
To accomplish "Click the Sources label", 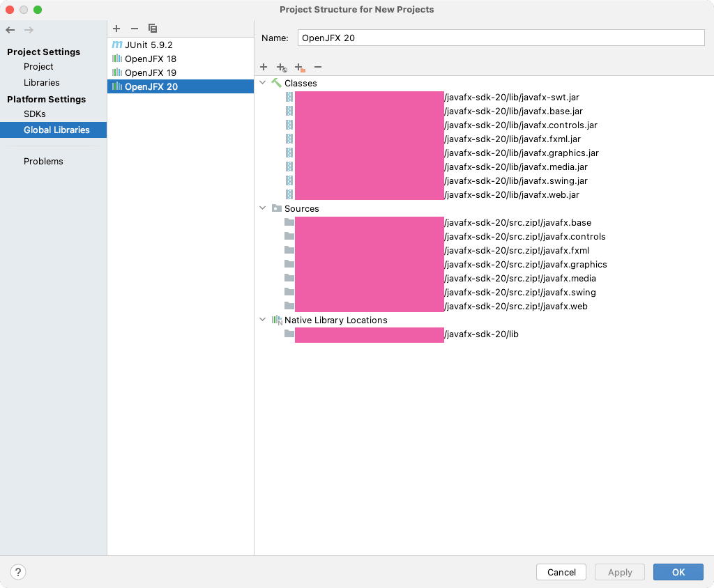I will coord(301,208).
